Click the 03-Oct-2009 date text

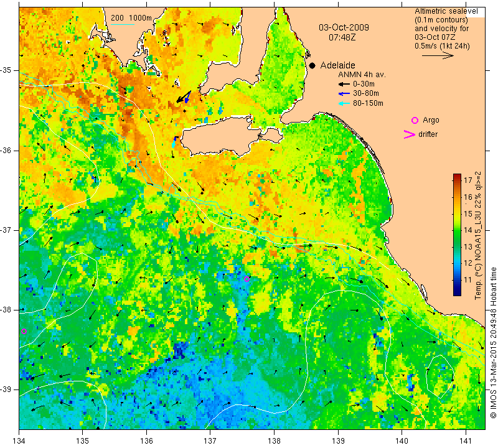[x=344, y=27]
